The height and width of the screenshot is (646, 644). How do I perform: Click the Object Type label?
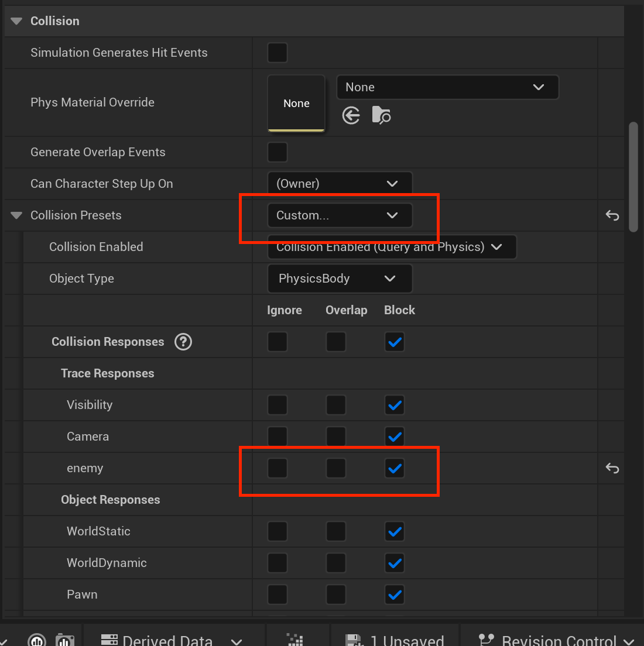[x=81, y=279]
